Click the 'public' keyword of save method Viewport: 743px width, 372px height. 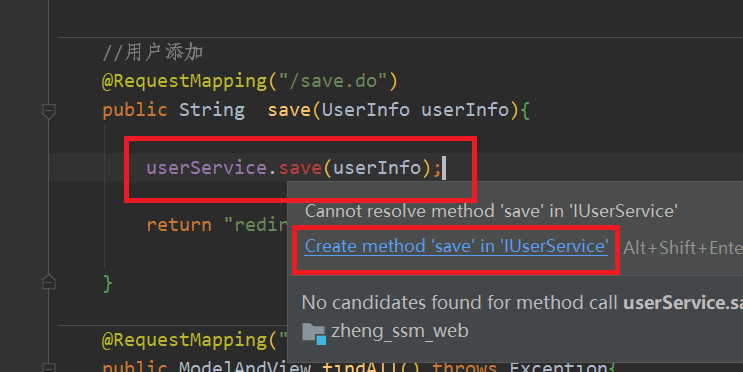135,110
